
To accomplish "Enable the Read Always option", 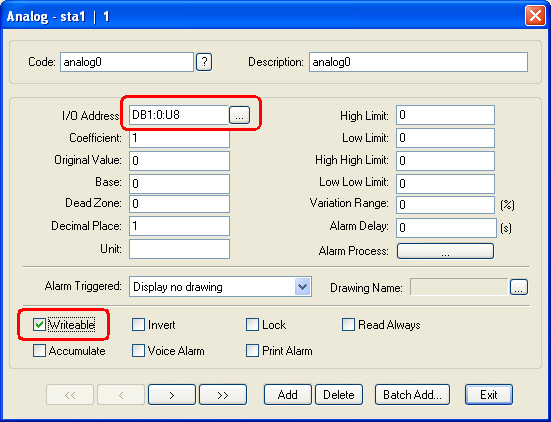I will (x=348, y=325).
